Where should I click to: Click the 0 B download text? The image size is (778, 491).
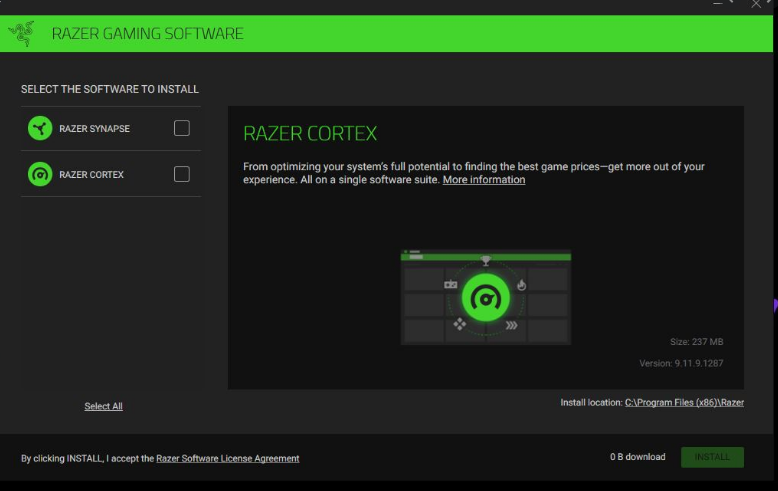638,457
